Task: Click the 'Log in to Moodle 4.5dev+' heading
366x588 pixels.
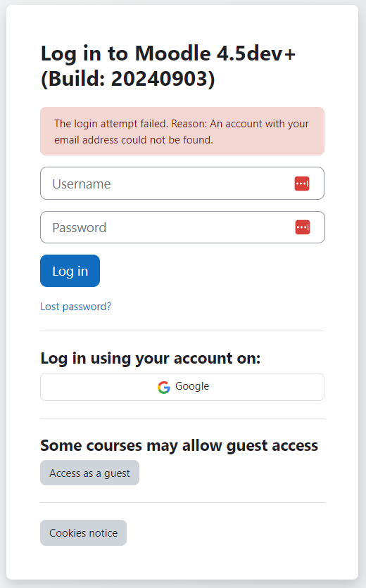Action: coord(168,53)
